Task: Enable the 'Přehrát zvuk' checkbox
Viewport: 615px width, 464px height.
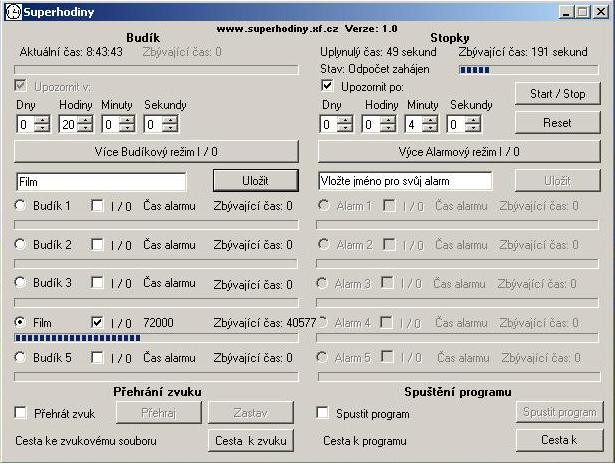Action: (20, 413)
